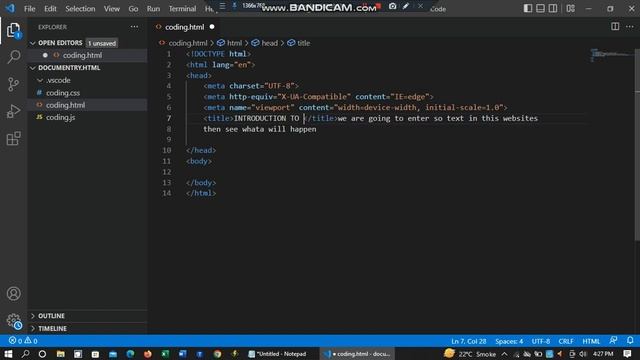The image size is (640, 360).
Task: Open the View menu
Action: click(111, 9)
